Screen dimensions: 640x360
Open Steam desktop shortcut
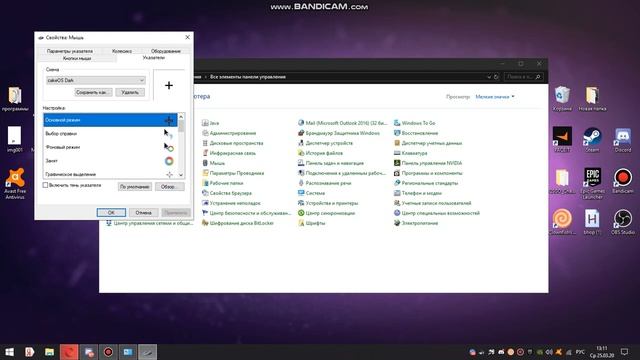click(x=592, y=140)
